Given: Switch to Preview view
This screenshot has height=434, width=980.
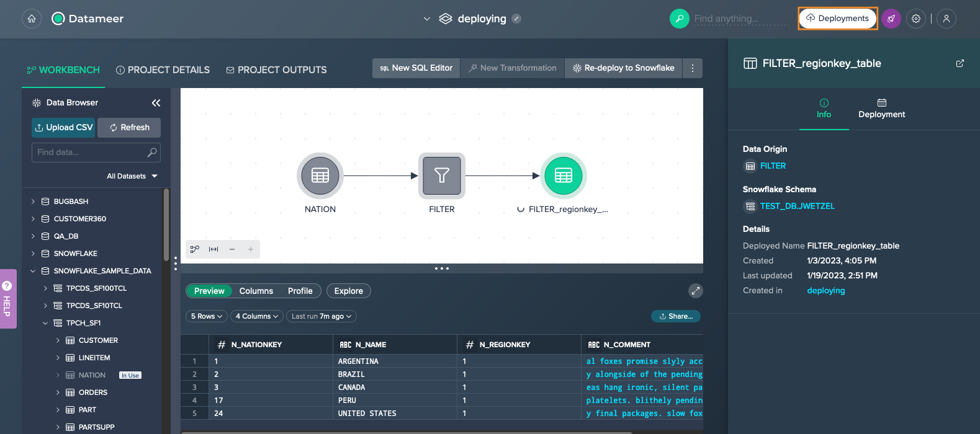Looking at the screenshot, I should (209, 291).
